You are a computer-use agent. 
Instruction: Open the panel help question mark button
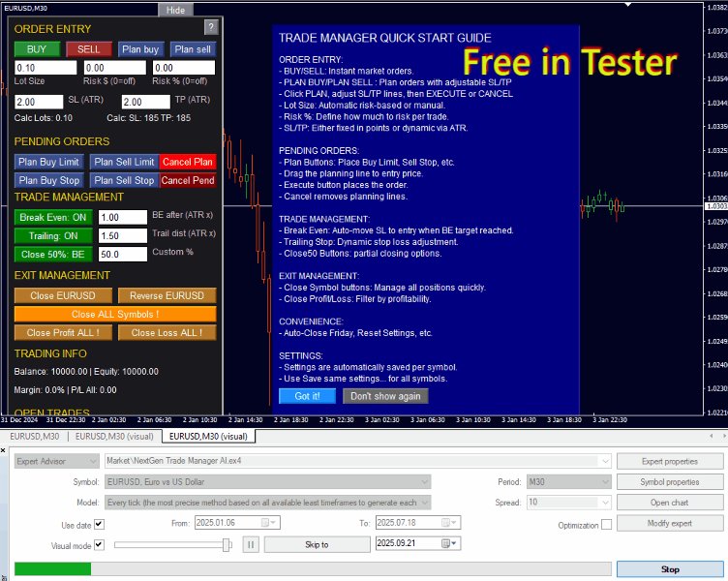pyautogui.click(x=211, y=27)
